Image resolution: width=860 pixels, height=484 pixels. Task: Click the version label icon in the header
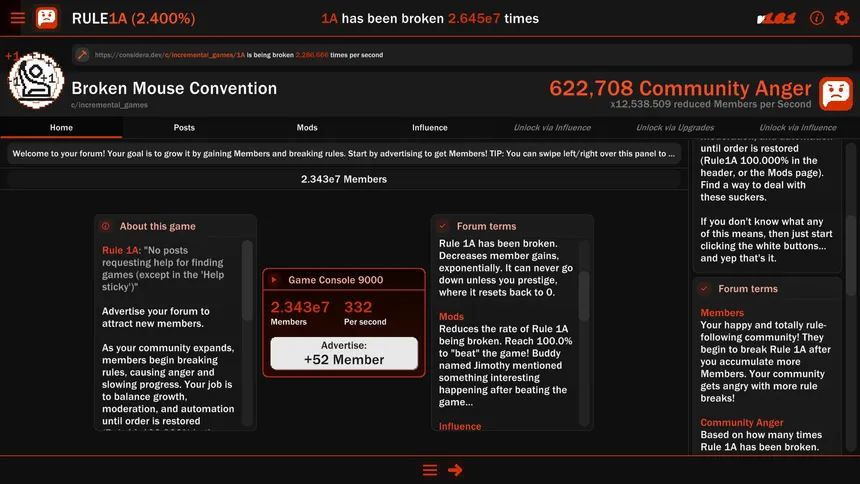[776, 19]
